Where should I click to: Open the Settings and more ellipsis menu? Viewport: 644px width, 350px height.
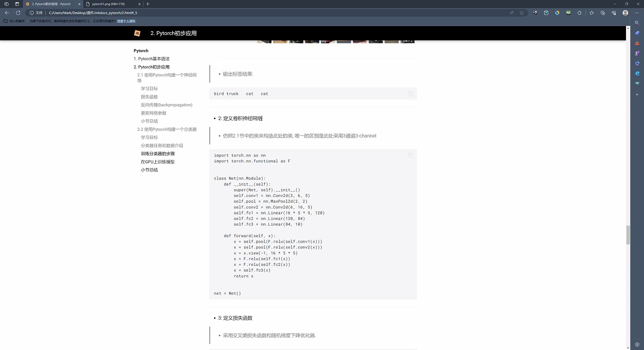(x=638, y=13)
